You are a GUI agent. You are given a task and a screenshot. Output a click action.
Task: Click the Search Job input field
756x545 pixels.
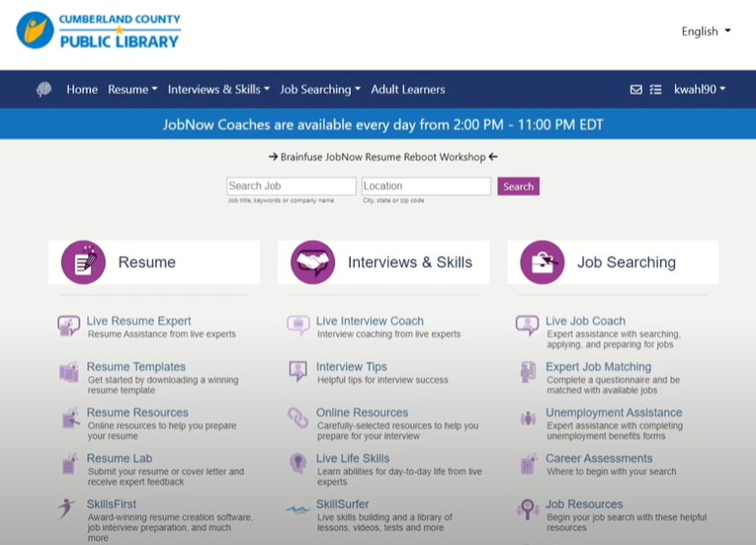tap(291, 186)
